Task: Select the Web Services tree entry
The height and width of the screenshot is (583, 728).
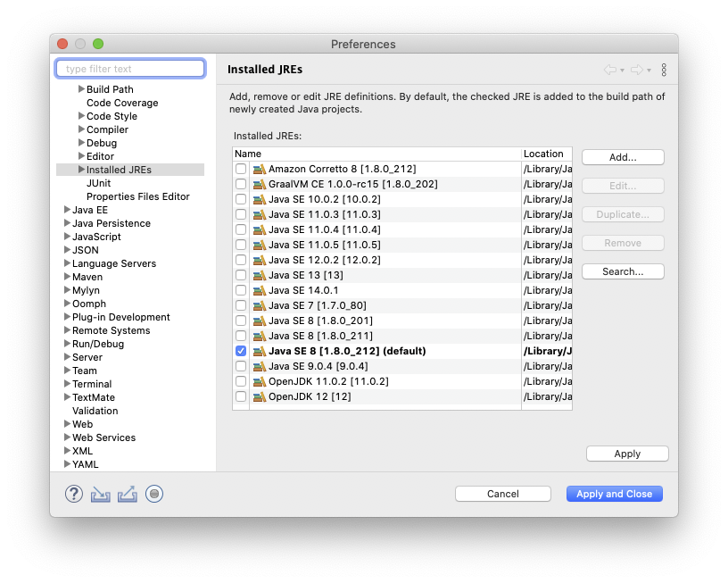Action: [x=103, y=437]
